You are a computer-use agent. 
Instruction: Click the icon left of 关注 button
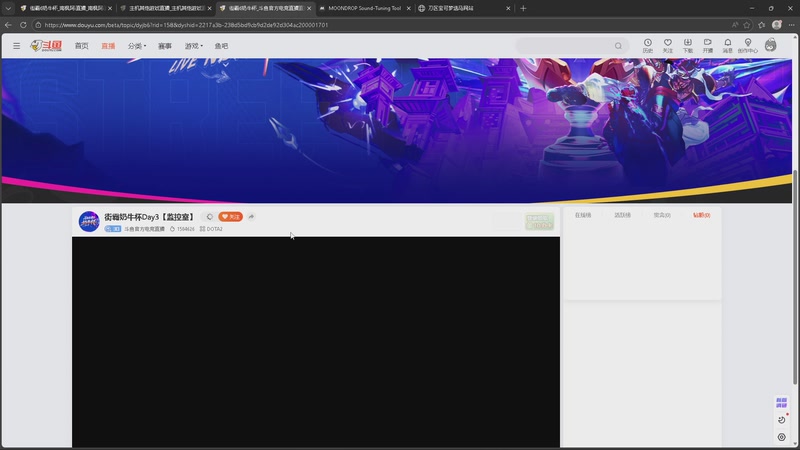pos(210,217)
